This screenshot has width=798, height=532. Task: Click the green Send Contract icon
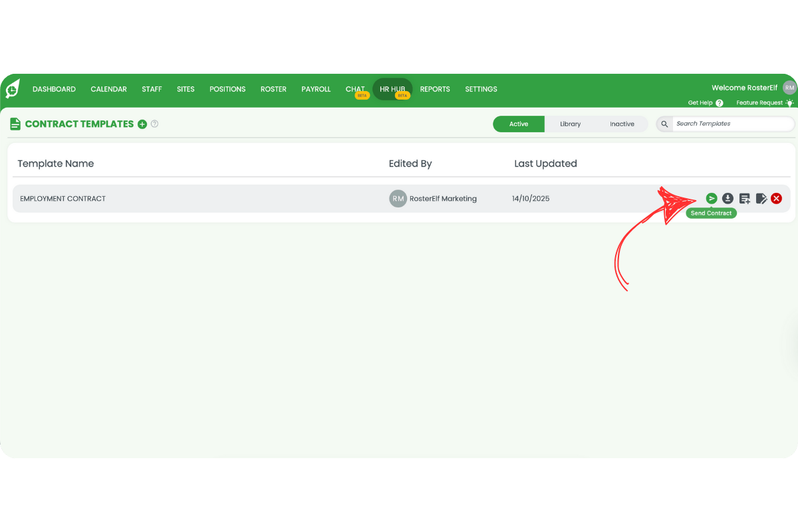click(x=712, y=198)
